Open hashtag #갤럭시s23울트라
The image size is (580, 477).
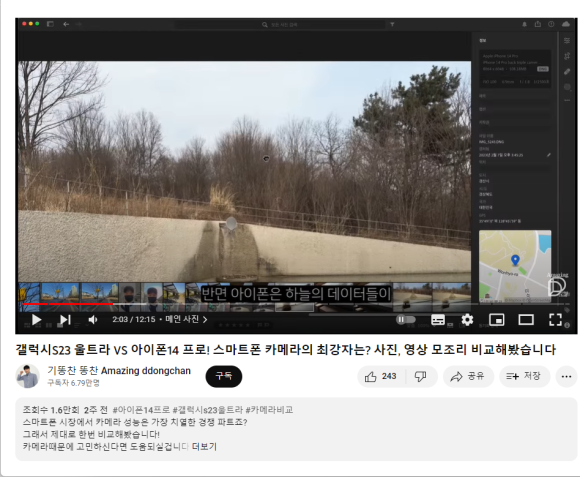point(208,410)
